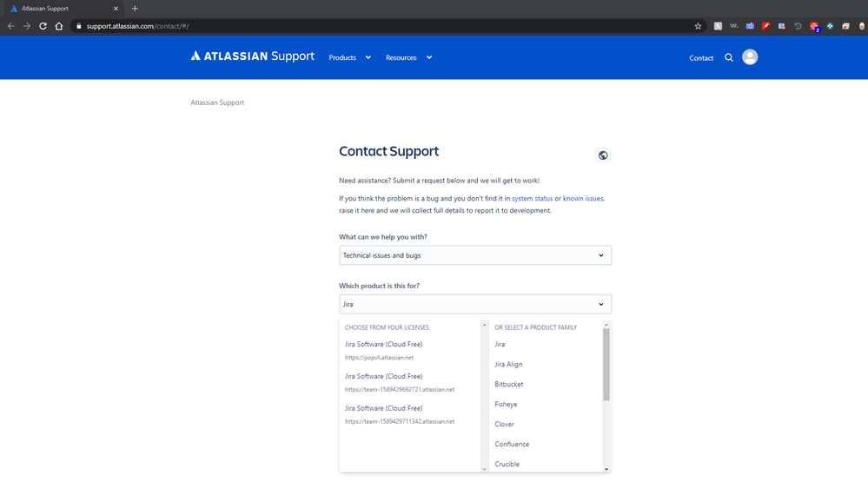
Task: Open the 'What can we help you with' dropdown
Action: [475, 255]
